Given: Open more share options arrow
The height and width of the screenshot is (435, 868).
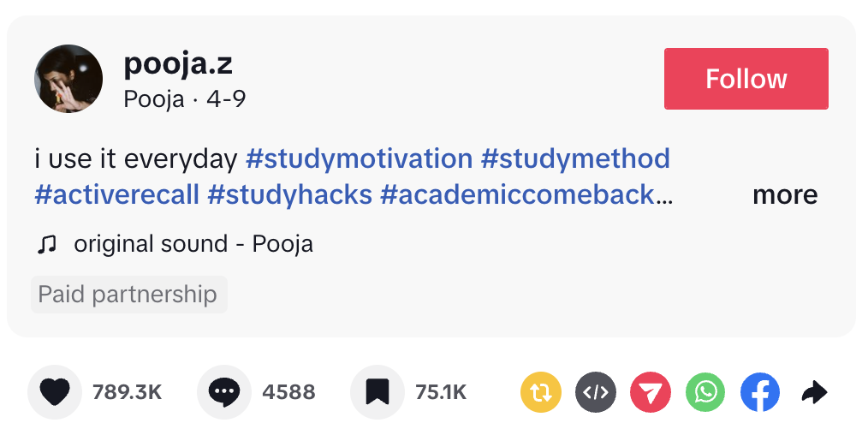Looking at the screenshot, I should tap(814, 393).
